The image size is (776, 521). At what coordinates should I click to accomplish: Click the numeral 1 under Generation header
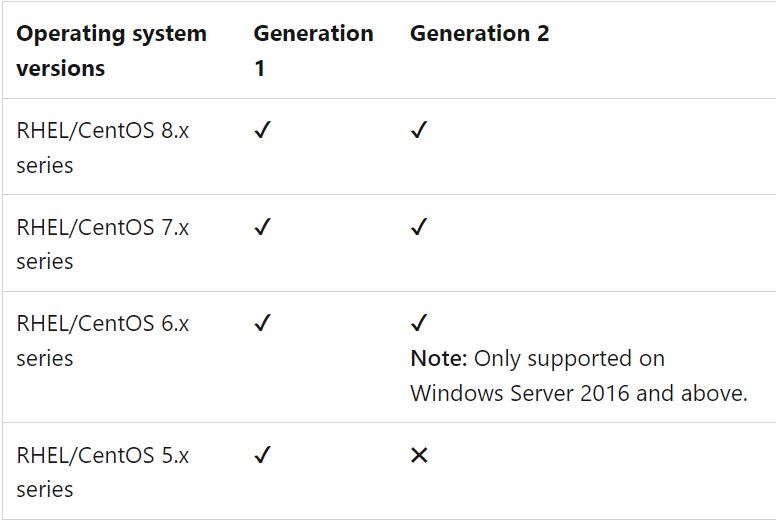coord(259,68)
